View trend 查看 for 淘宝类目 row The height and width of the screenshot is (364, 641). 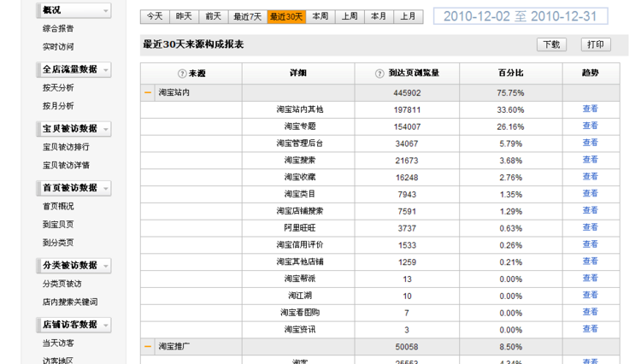tap(591, 193)
